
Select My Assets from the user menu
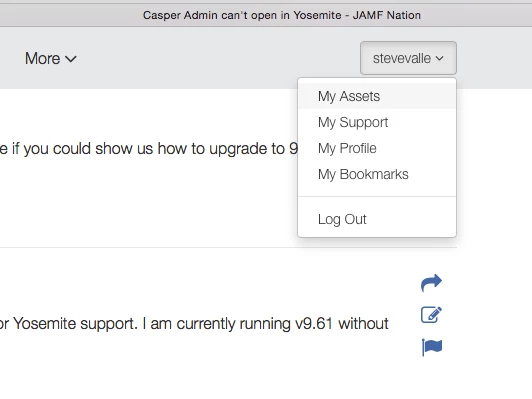(x=377, y=96)
